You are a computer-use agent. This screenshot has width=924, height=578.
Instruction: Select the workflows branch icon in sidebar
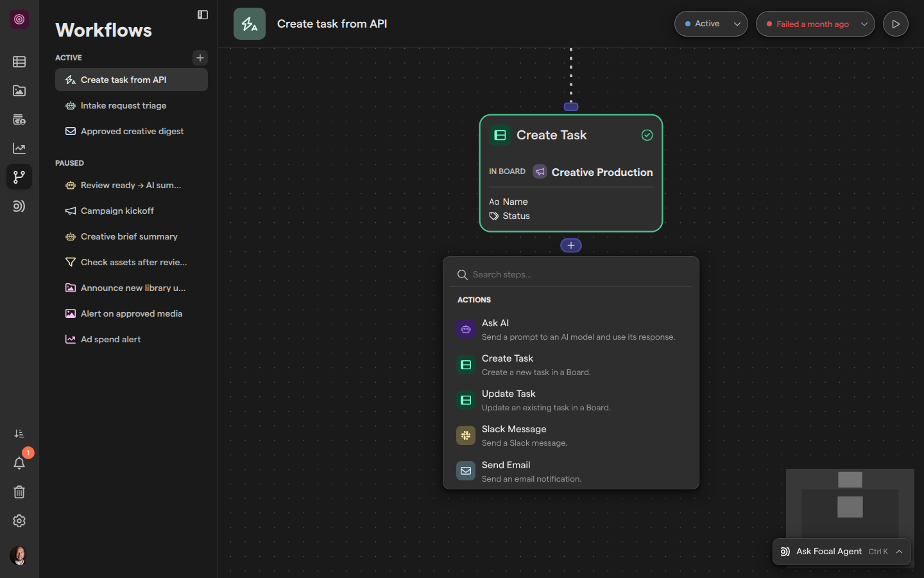[x=19, y=177]
